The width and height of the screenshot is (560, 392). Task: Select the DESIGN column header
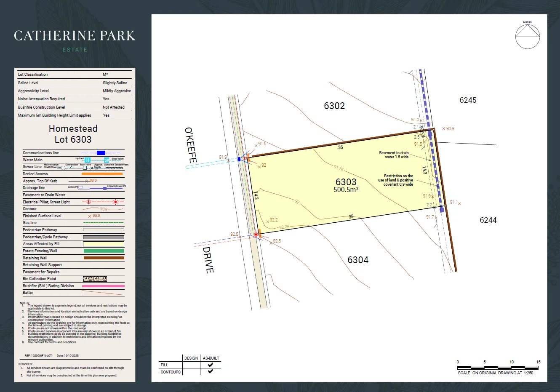pos(191,358)
